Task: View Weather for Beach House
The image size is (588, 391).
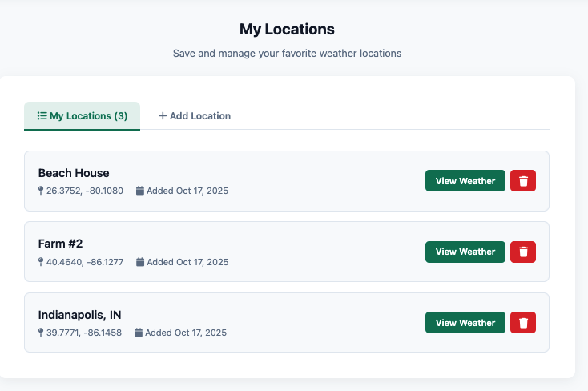Action: 465,181
